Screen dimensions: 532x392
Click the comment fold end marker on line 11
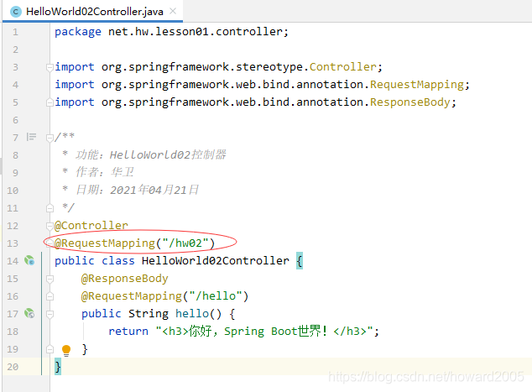coord(50,208)
